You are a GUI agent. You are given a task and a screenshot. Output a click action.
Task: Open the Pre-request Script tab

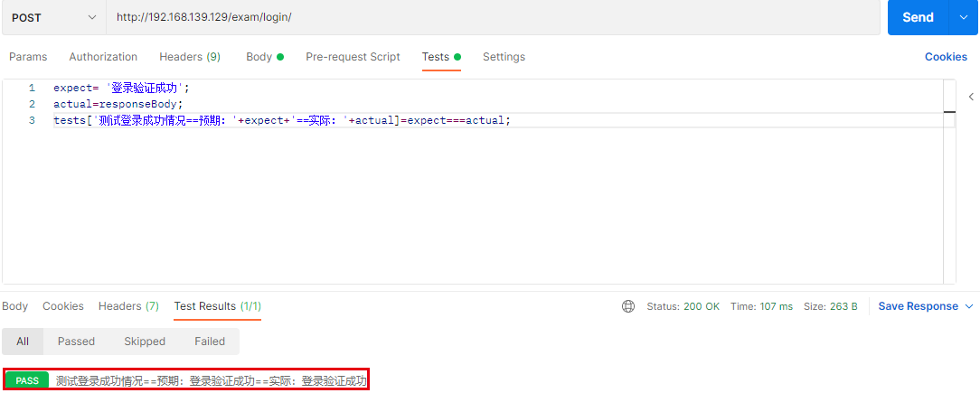353,57
